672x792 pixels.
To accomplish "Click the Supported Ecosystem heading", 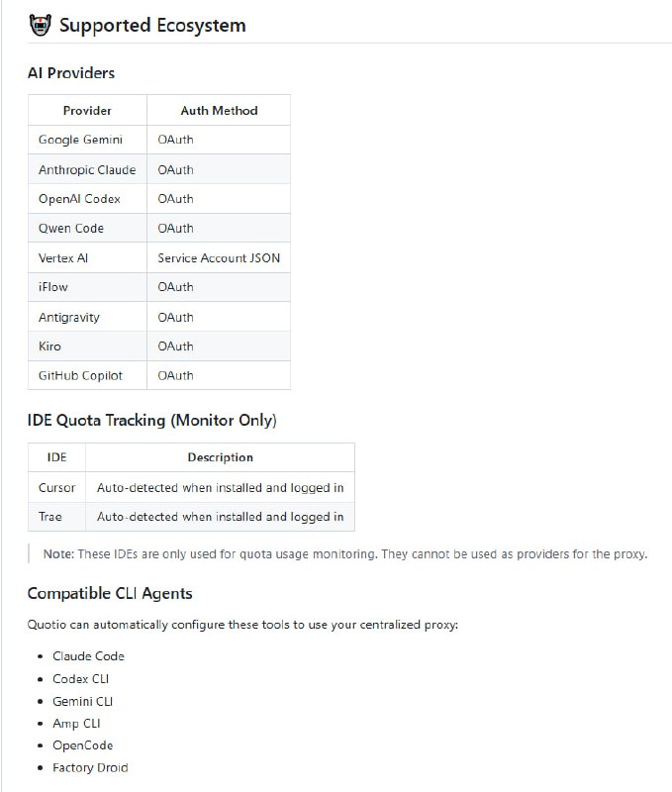I will click(152, 25).
